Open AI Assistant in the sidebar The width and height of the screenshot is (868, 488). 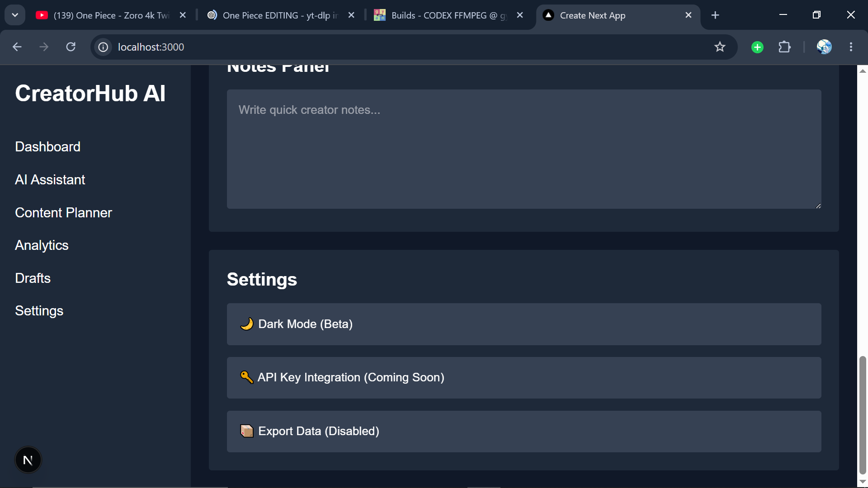[50, 180]
